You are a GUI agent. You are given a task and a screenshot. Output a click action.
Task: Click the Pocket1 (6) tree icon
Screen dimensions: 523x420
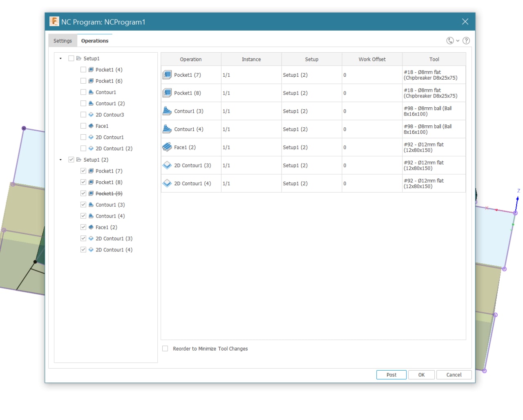pyautogui.click(x=91, y=81)
